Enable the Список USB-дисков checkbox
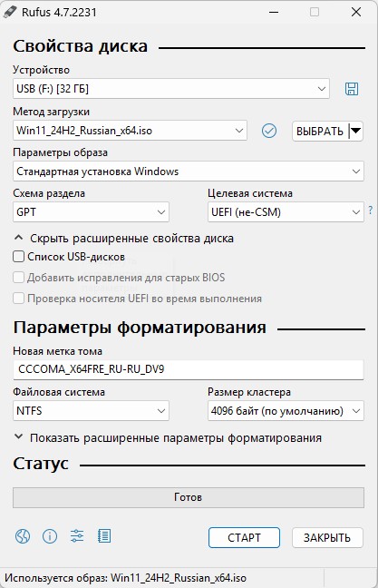Image resolution: width=378 pixels, height=588 pixels. [18, 257]
